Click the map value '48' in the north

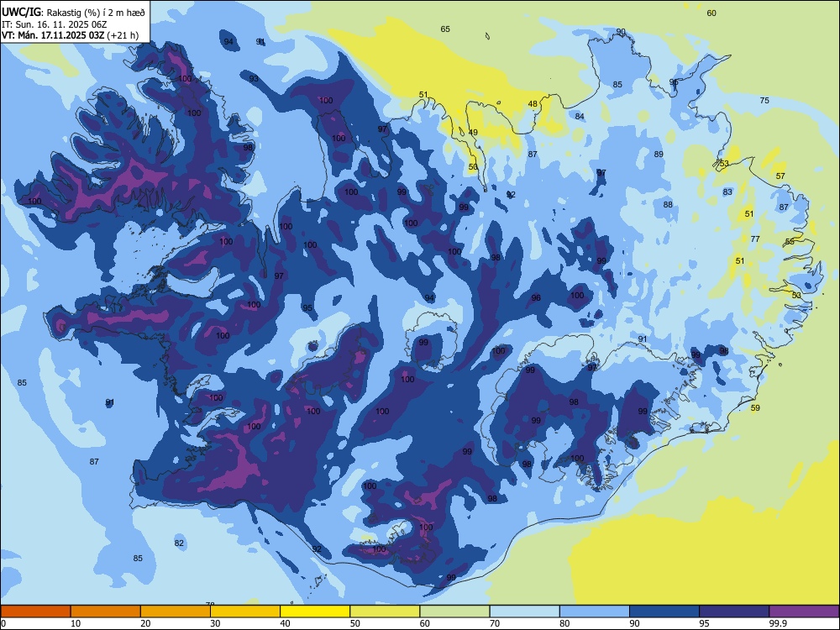[x=533, y=104]
